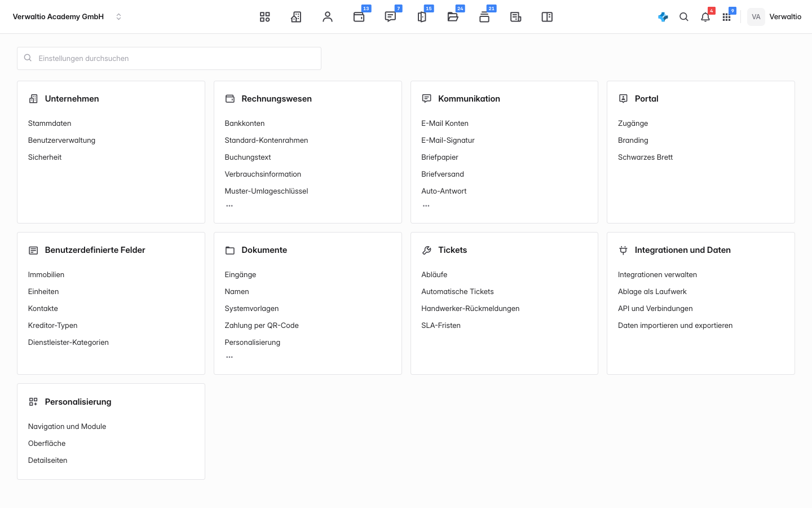
Task: Expand more items under Rechnungswesen
Action: coord(230,206)
